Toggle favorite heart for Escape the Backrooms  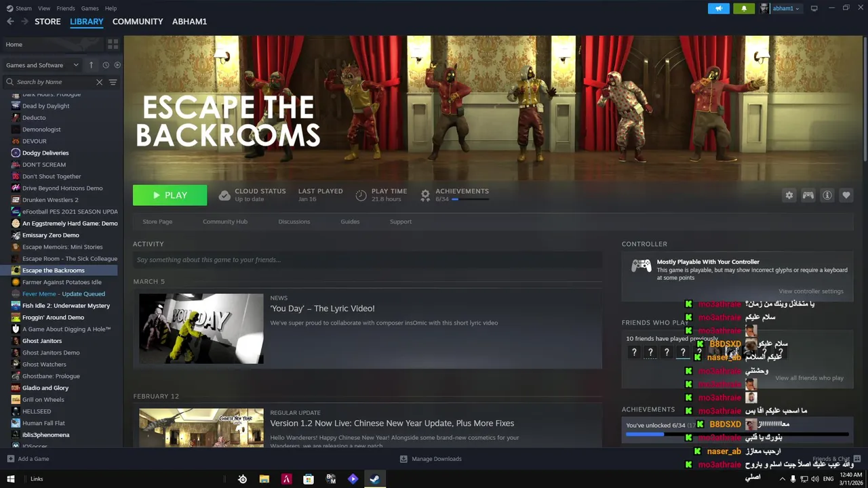pyautogui.click(x=846, y=195)
